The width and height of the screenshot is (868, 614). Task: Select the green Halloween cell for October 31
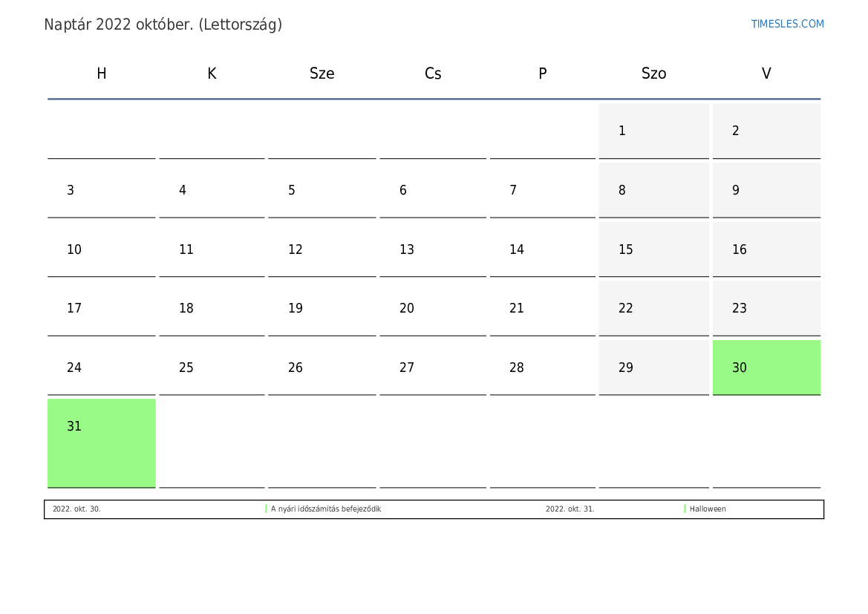[x=102, y=442]
